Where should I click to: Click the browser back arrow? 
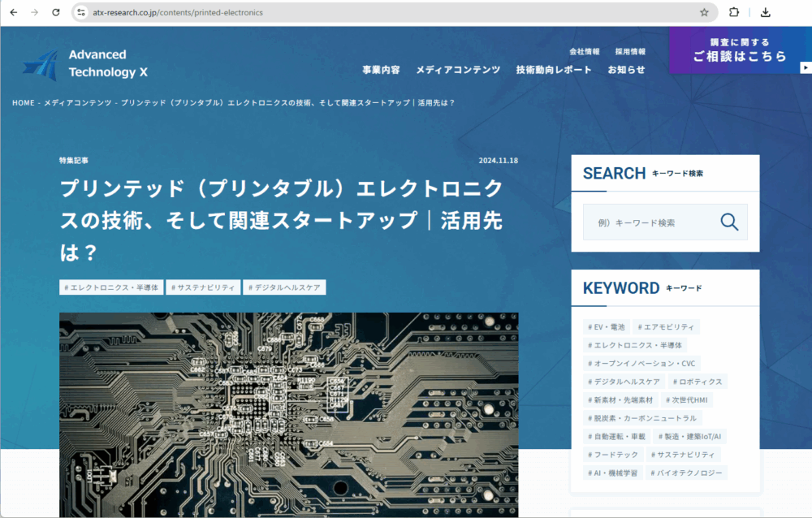point(13,12)
